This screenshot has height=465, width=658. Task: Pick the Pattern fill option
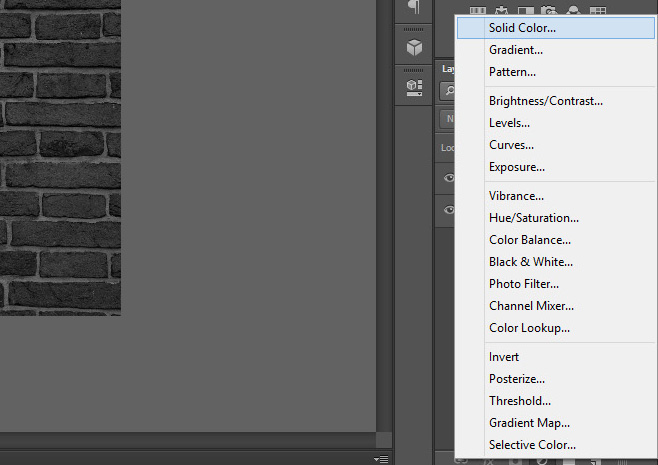(512, 72)
